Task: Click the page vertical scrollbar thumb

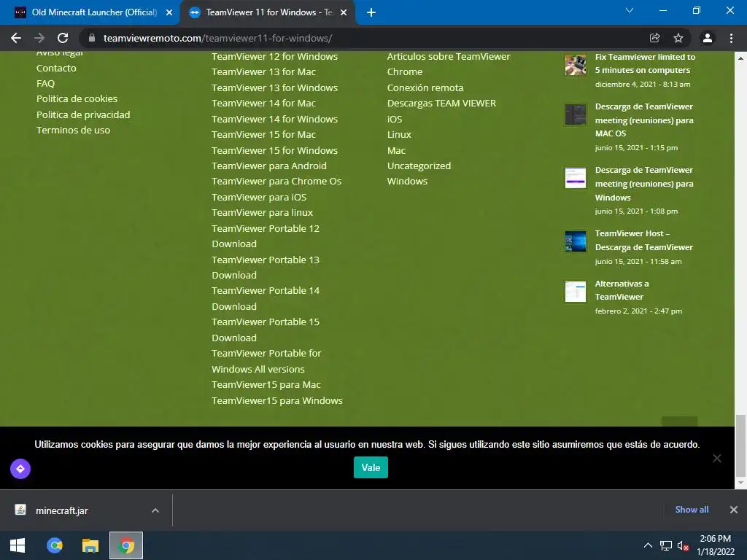Action: coord(740,446)
